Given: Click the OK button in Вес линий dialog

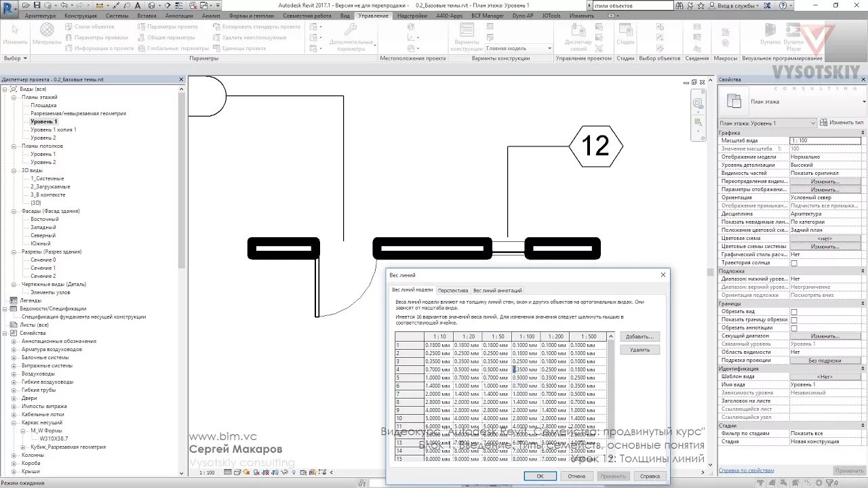Looking at the screenshot, I should click(540, 476).
